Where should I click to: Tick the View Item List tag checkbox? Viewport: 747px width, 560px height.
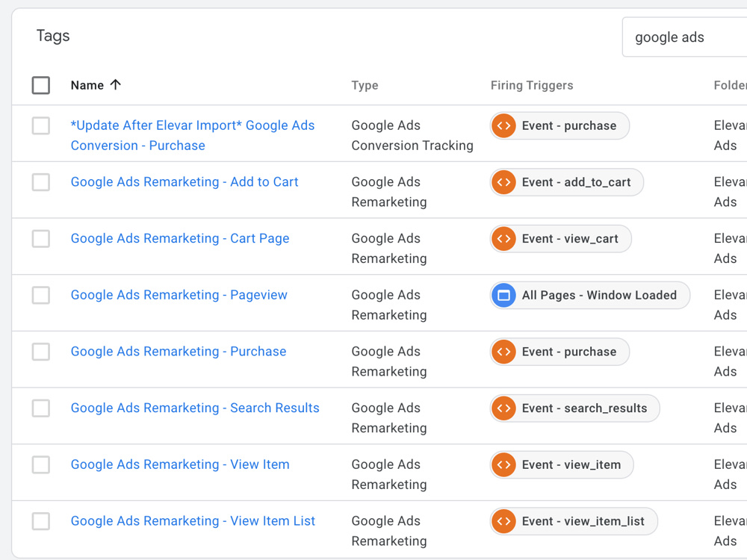[x=41, y=521]
